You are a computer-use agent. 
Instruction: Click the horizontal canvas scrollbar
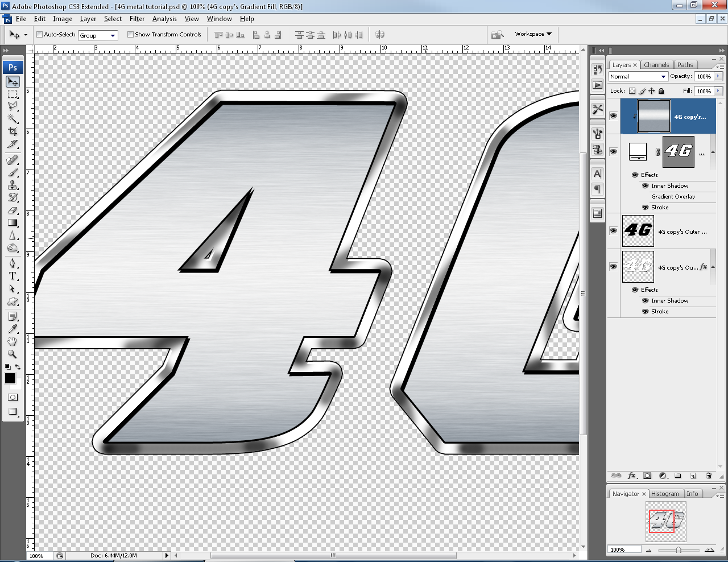[x=333, y=555]
